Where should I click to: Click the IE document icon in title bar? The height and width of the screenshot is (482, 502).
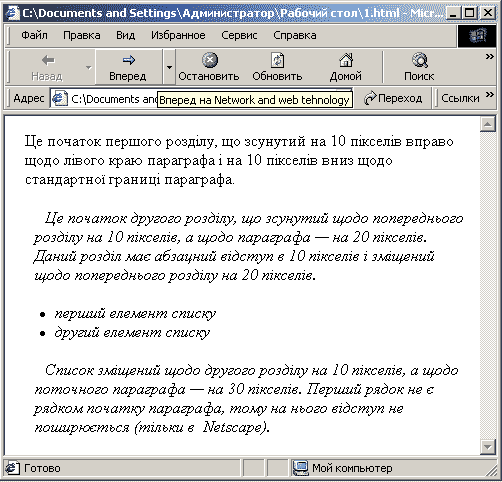(13, 13)
